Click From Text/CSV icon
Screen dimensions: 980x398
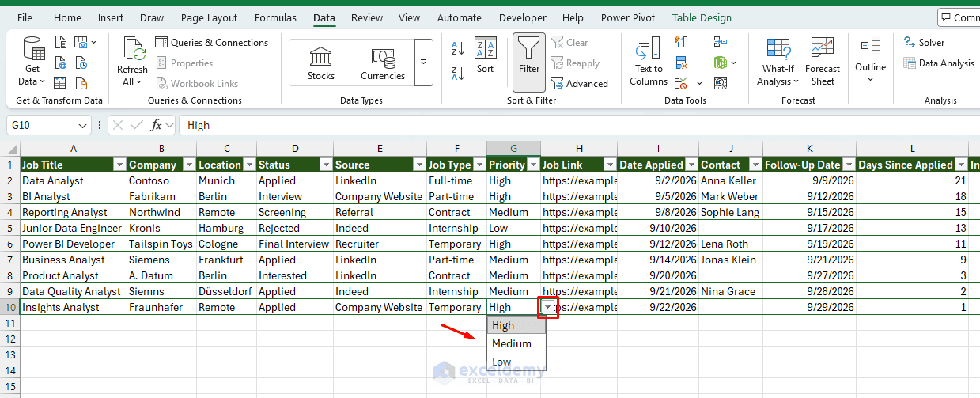pos(61,43)
